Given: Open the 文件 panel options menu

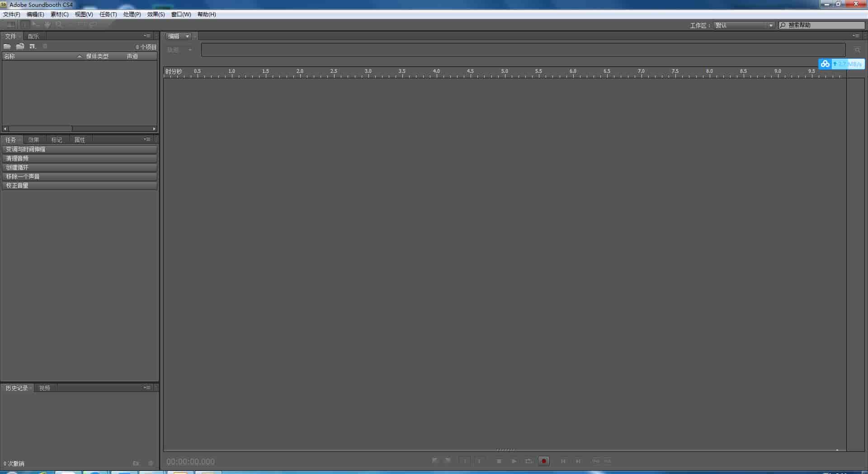Looking at the screenshot, I should tap(147, 36).
